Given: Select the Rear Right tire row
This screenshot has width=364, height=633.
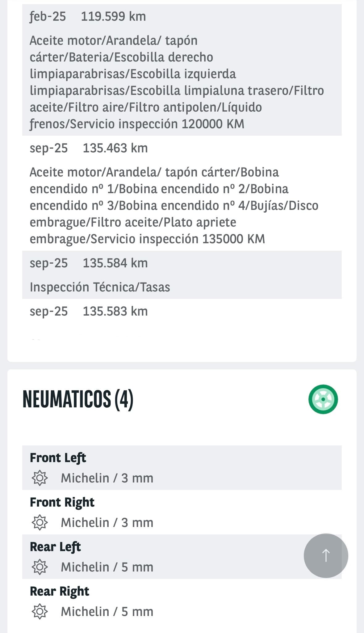Looking at the screenshot, I should [x=182, y=601].
